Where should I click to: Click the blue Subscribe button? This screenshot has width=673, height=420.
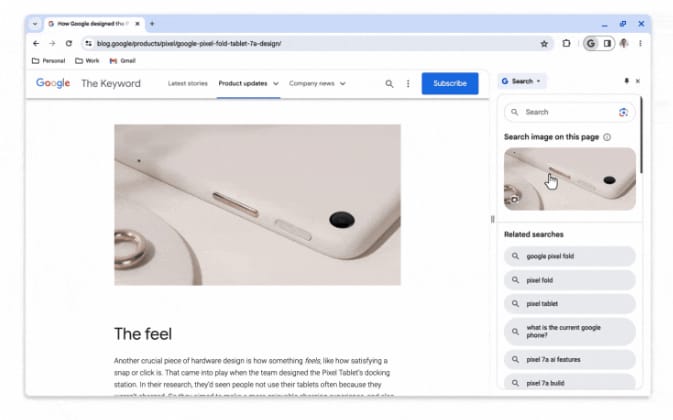pyautogui.click(x=450, y=83)
